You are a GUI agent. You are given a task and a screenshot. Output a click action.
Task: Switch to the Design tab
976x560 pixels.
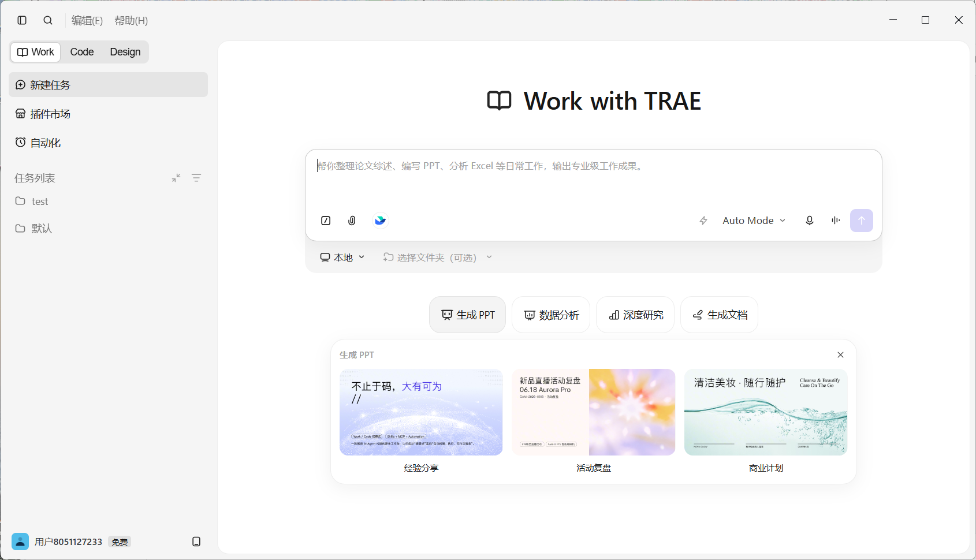click(x=125, y=52)
